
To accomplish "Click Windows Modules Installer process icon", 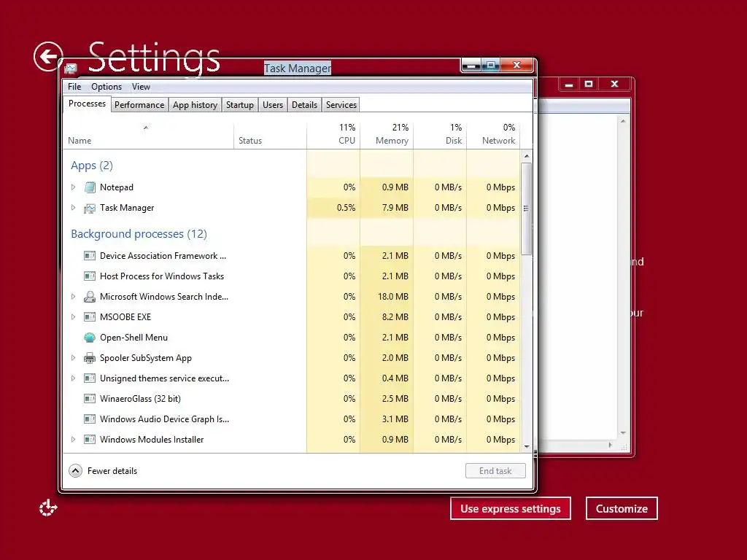I will 90,440.
